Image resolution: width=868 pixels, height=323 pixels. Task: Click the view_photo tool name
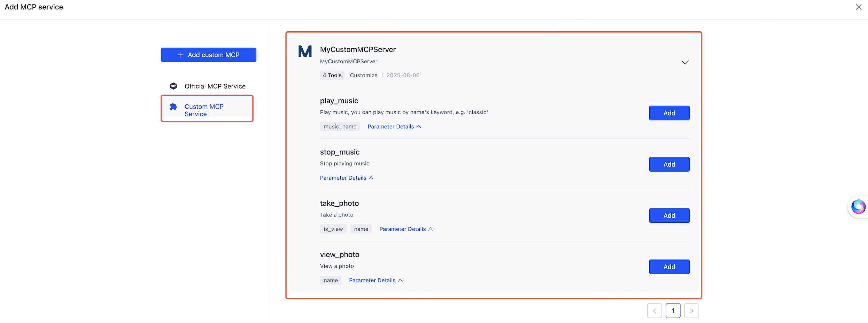[340, 254]
